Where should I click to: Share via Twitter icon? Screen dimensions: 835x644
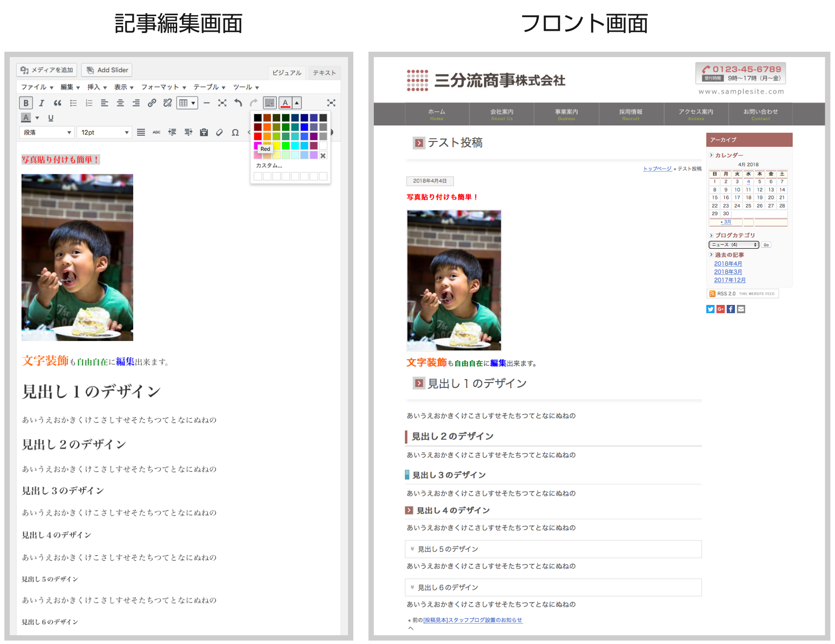click(x=710, y=309)
